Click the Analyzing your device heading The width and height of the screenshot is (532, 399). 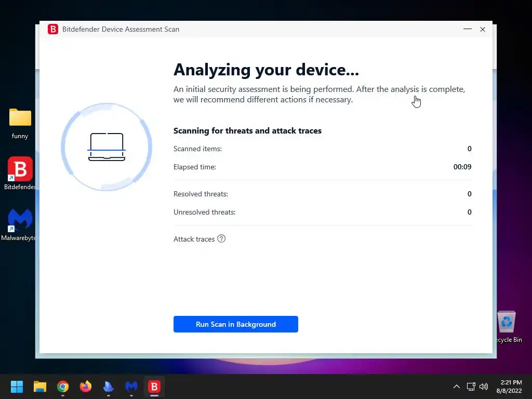coord(266,70)
